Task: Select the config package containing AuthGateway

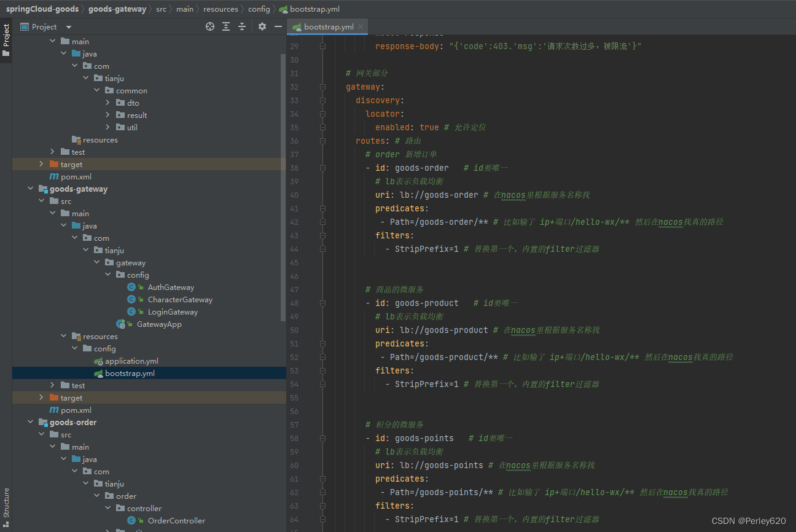Action: pos(138,275)
